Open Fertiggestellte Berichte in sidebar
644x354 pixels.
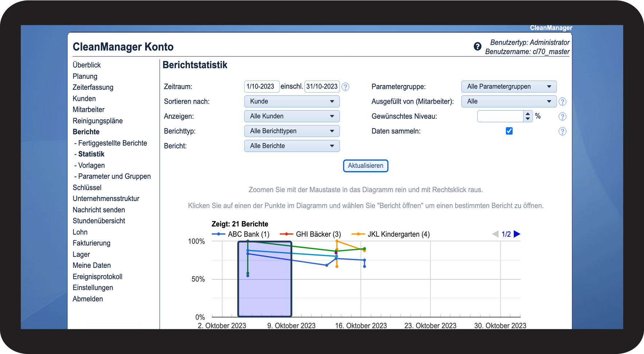point(112,143)
